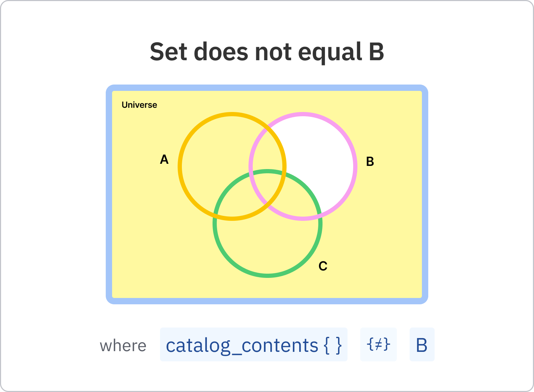Click the Universe label
534x392 pixels.
coord(139,105)
